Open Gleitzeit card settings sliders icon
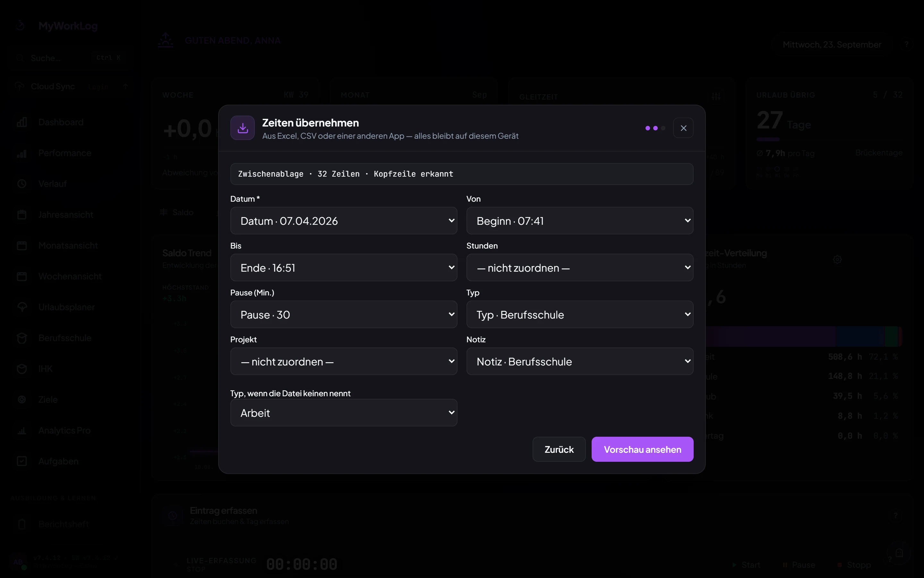The width and height of the screenshot is (924, 578). click(716, 96)
